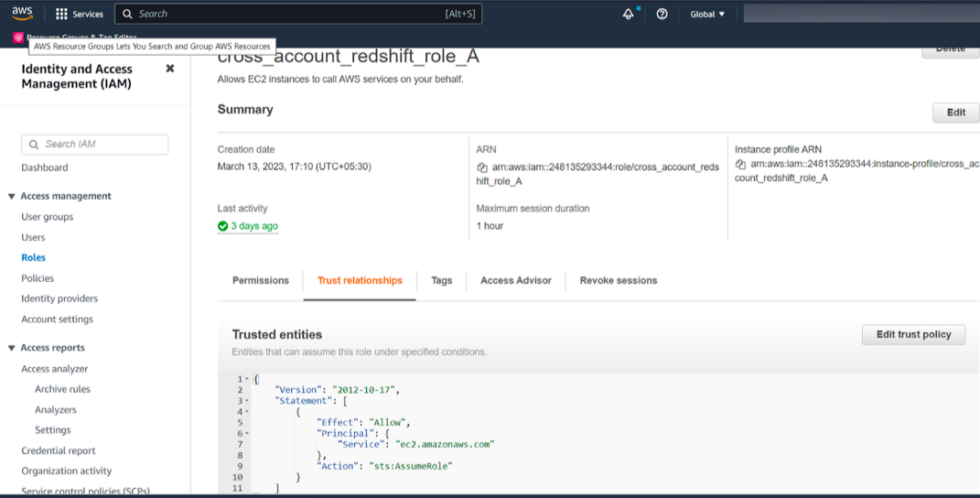
Task: Open Credential report
Action: 59,450
